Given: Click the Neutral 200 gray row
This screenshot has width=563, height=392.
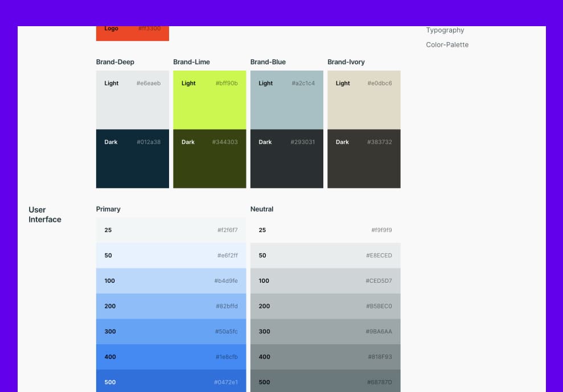Looking at the screenshot, I should tap(325, 306).
